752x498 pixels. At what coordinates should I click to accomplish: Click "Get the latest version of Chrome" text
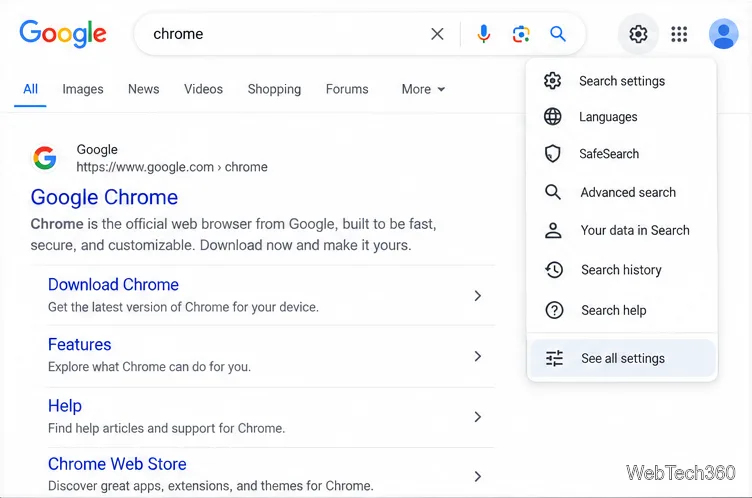pos(183,307)
